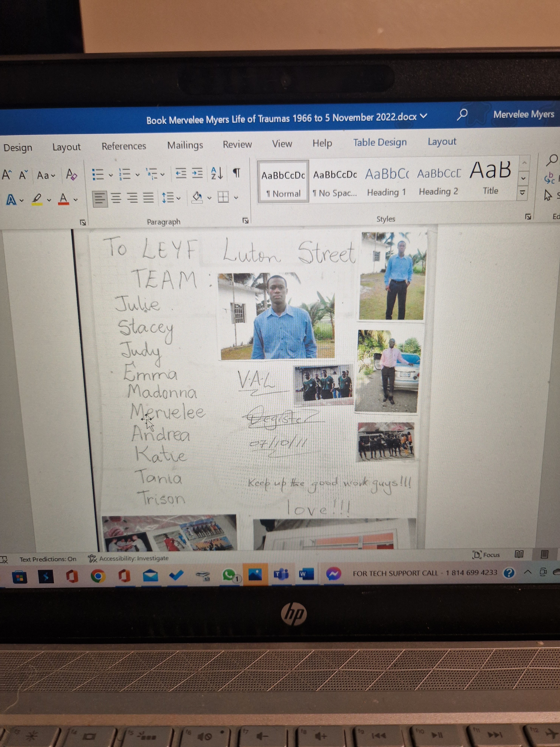Click the Clear All Formatting icon

coord(71,175)
